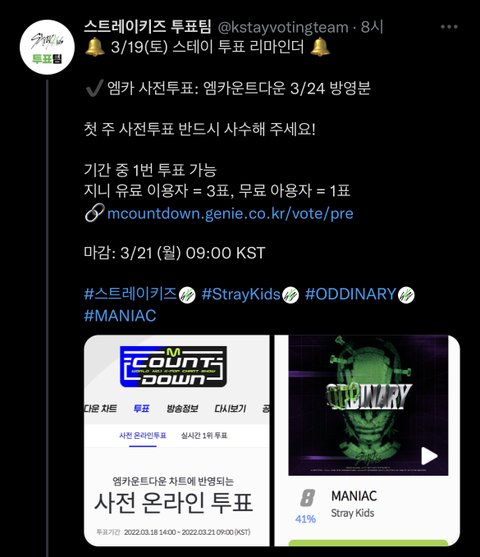Open the #스트레이키즈 hashtag
480x557 pixels.
130,294
